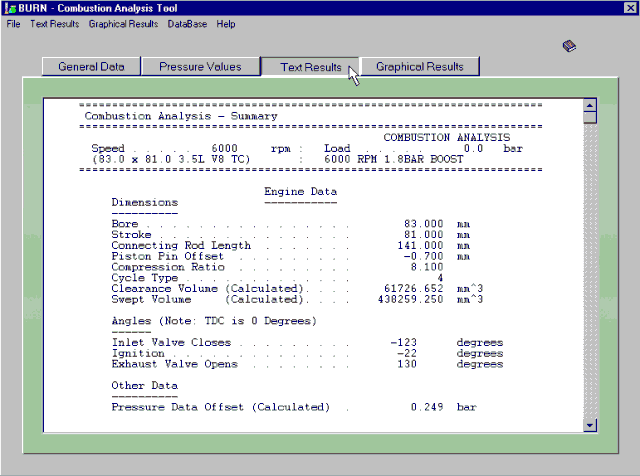Open the Help menu
The height and width of the screenshot is (476, 640).
226,24
